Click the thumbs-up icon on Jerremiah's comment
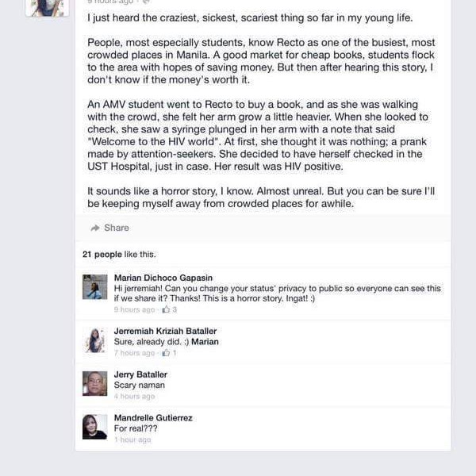This screenshot has height=476, width=476. tap(166, 353)
